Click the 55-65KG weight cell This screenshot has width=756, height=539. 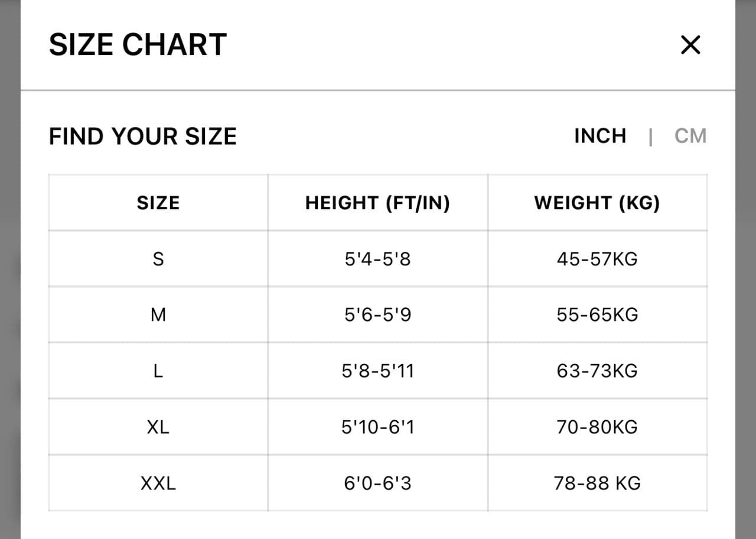pyautogui.click(x=597, y=314)
